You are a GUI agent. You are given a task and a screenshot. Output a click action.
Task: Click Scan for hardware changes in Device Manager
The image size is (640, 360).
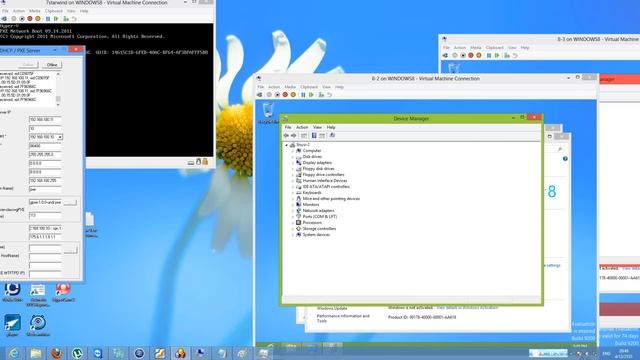coord(332,136)
